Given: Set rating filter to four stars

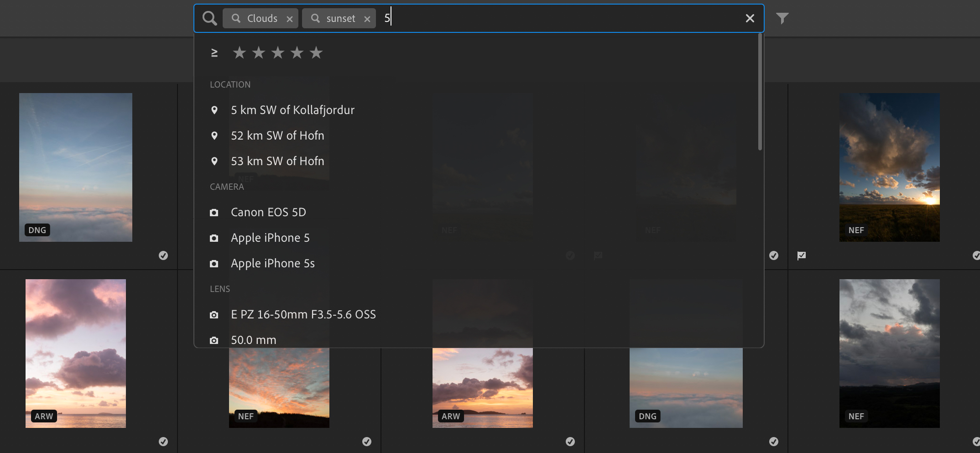Looking at the screenshot, I should click(x=297, y=53).
